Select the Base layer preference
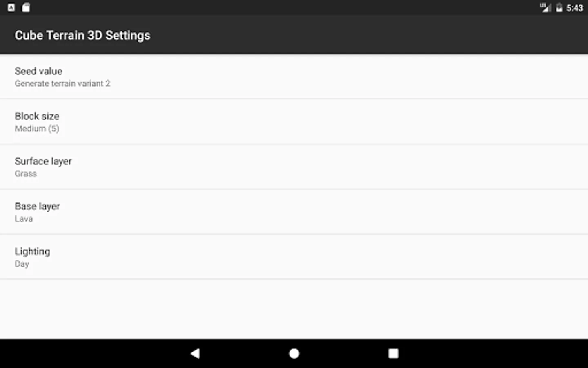Screen dimensions: 588x368 coord(38,206)
